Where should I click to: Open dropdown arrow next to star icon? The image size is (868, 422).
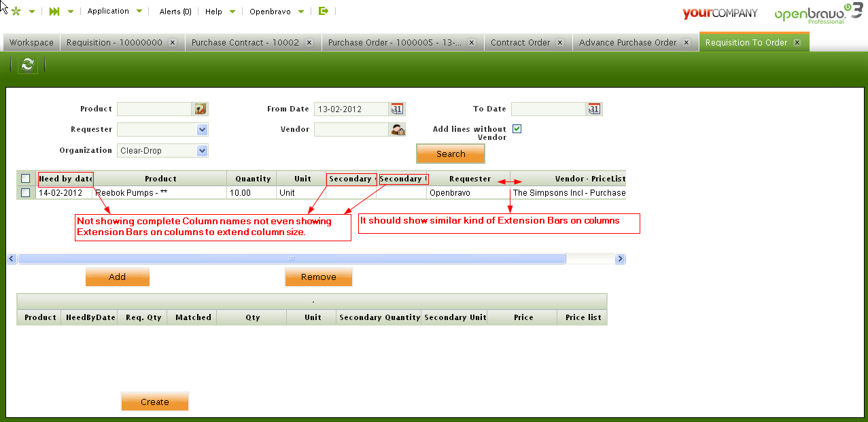[x=32, y=12]
